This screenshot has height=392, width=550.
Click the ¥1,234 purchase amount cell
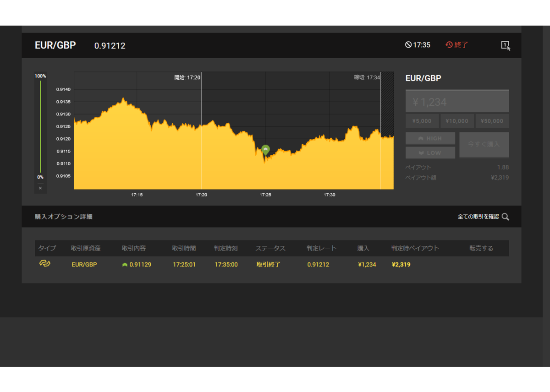[367, 265]
